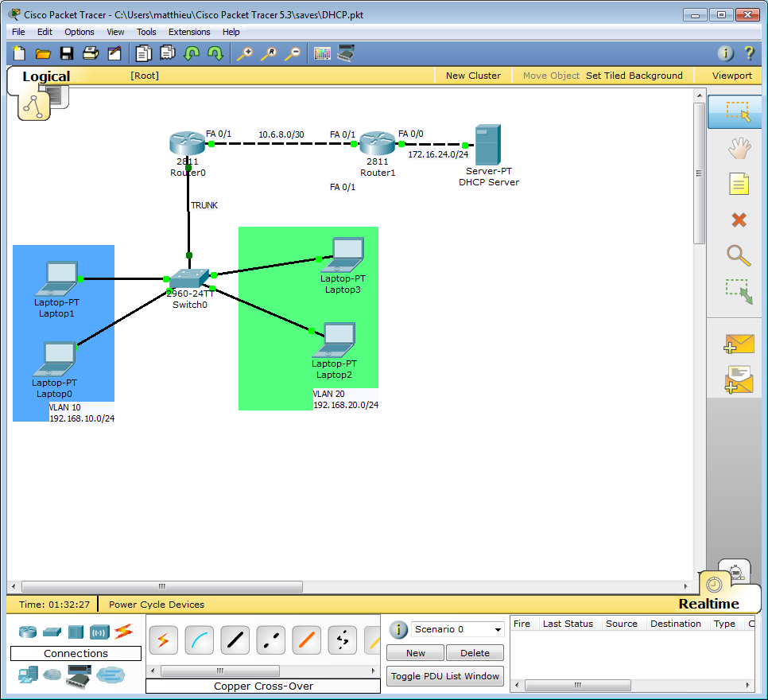Click the Zoom In toolbar icon

(x=246, y=53)
